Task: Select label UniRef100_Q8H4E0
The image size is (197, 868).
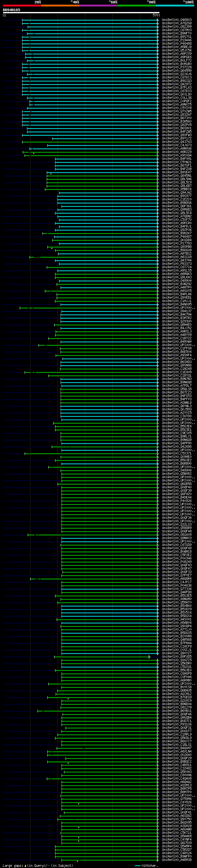Action: coord(177,325)
